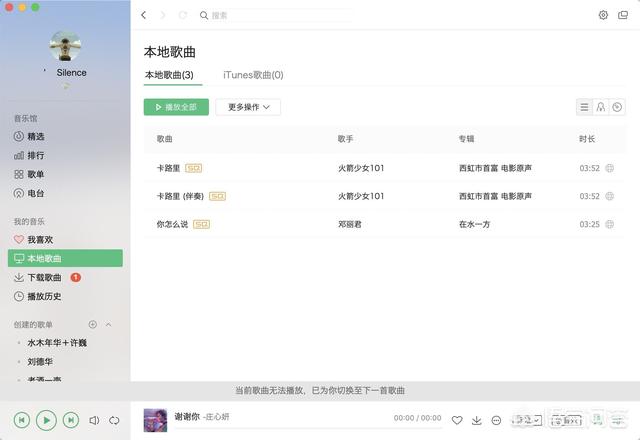Screen dimensions: 640x440
Task: Select the song 卡路里 (伴奏)
Action: (180, 196)
